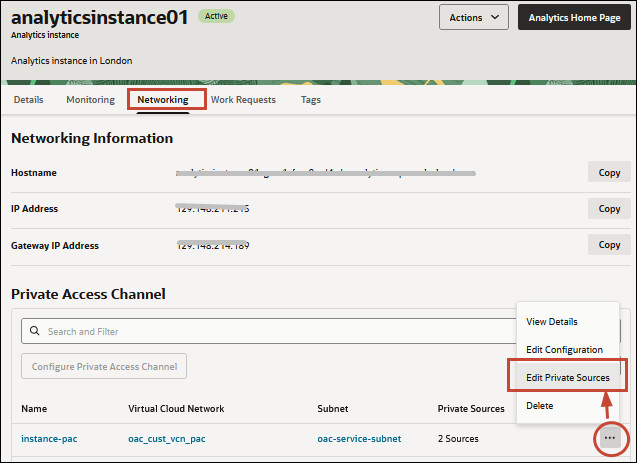Switch to the Details tab
This screenshot has height=463, width=637.
tap(29, 100)
